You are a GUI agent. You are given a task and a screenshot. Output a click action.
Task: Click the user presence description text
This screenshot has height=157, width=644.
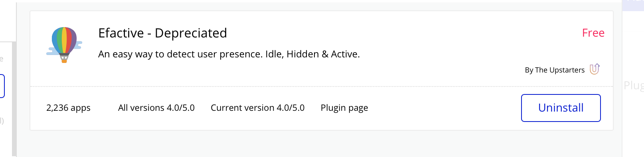click(229, 54)
